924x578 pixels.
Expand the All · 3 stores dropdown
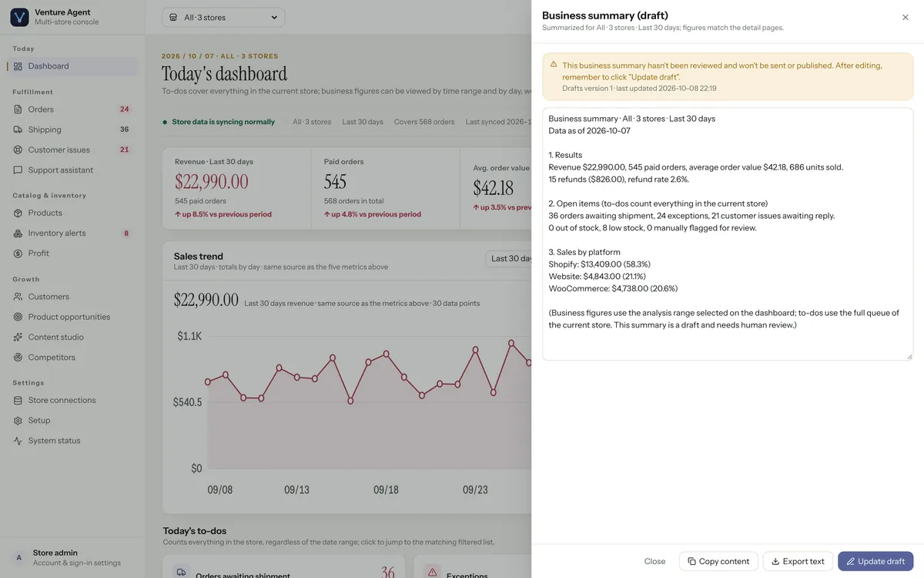(x=223, y=17)
